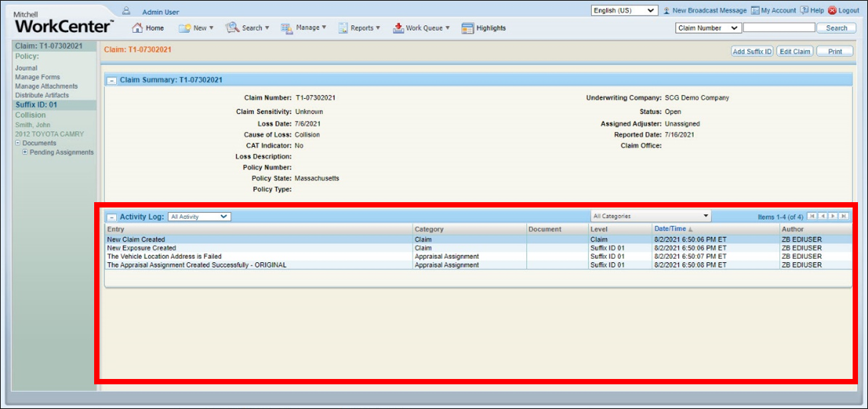The height and width of the screenshot is (409, 868).
Task: Click the Edit Claim button
Action: pyautogui.click(x=795, y=51)
